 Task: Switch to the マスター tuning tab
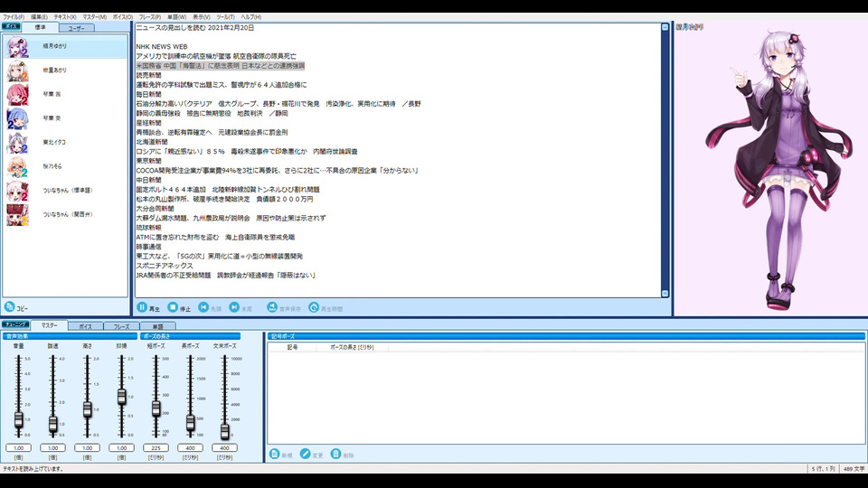[49, 325]
